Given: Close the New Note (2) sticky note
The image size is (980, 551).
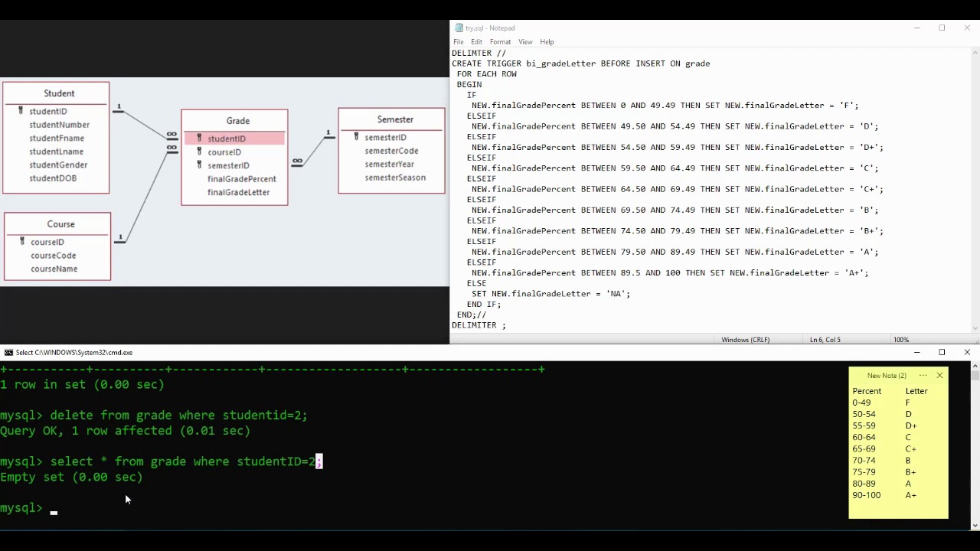Looking at the screenshot, I should [939, 376].
